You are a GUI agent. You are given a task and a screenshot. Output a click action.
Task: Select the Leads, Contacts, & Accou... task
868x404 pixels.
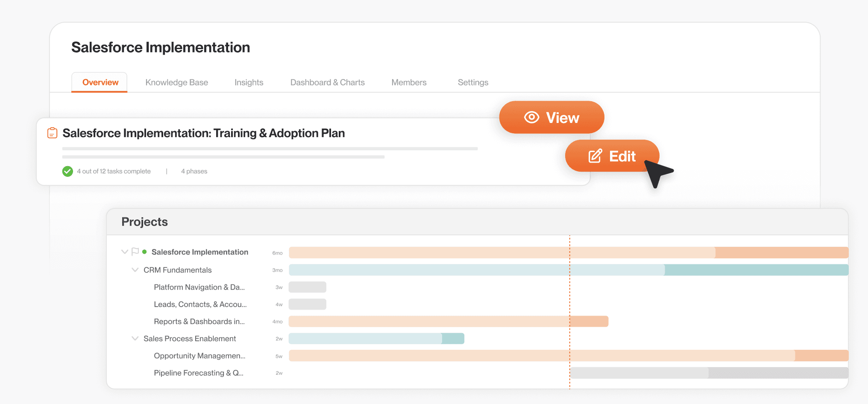200,304
